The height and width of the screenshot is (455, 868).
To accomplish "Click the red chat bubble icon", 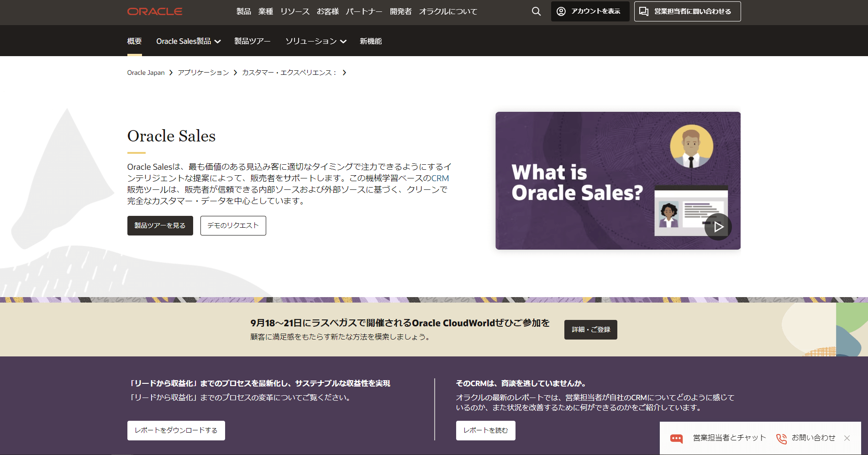I will click(x=676, y=438).
